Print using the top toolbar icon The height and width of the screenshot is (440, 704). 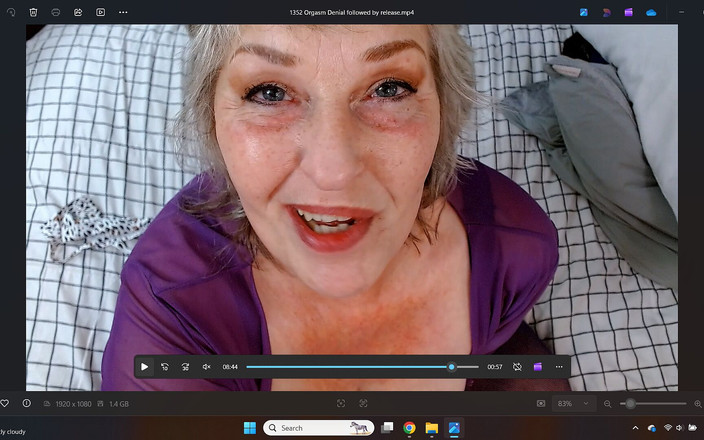pyautogui.click(x=55, y=12)
